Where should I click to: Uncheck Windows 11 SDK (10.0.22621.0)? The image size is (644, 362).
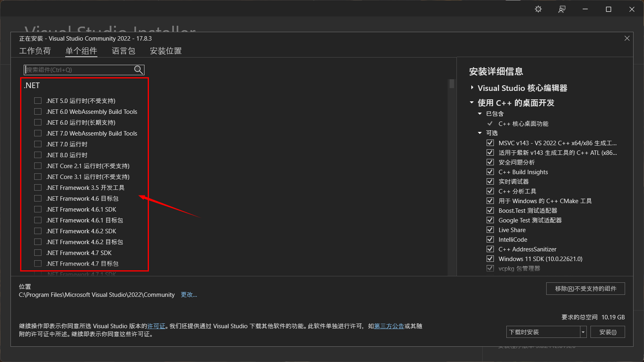click(x=490, y=259)
